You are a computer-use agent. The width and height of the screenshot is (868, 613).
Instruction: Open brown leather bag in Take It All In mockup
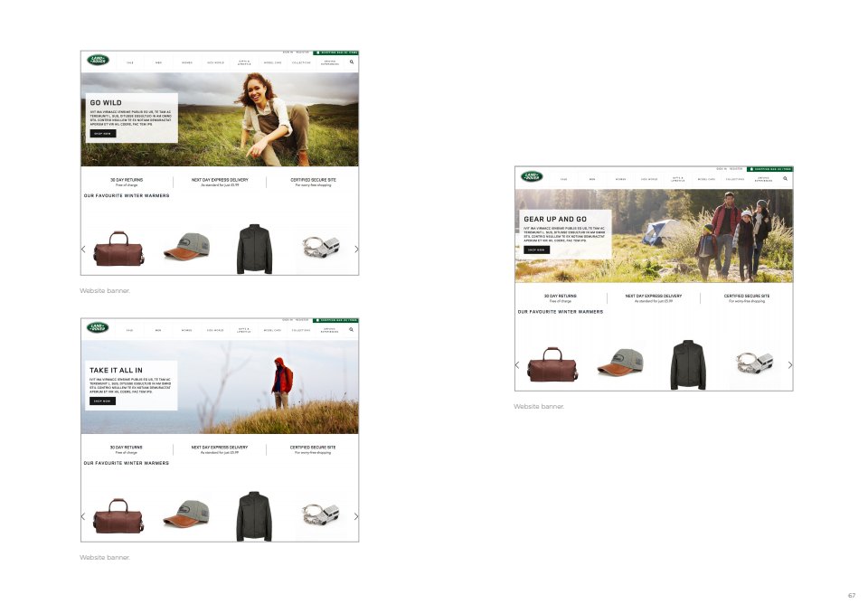118,516
